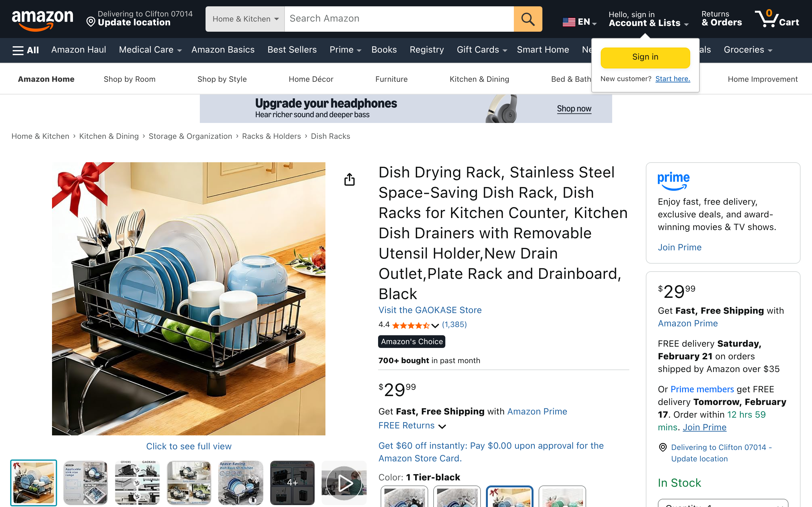Go to Kitchen & Dining tab

[x=479, y=79]
